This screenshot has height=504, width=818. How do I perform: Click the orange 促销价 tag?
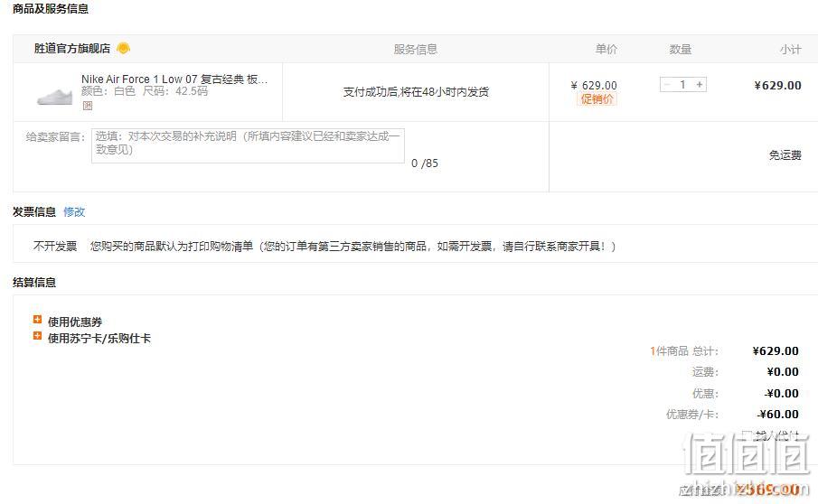597,99
